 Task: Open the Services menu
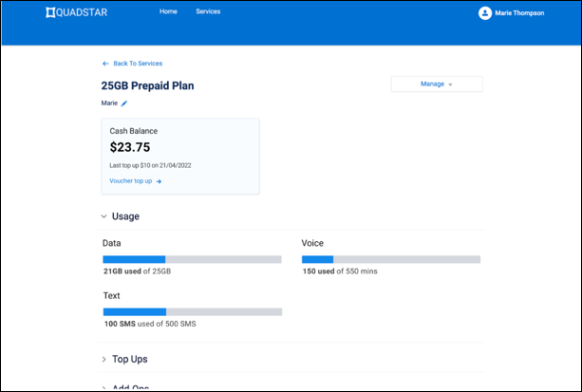click(208, 11)
